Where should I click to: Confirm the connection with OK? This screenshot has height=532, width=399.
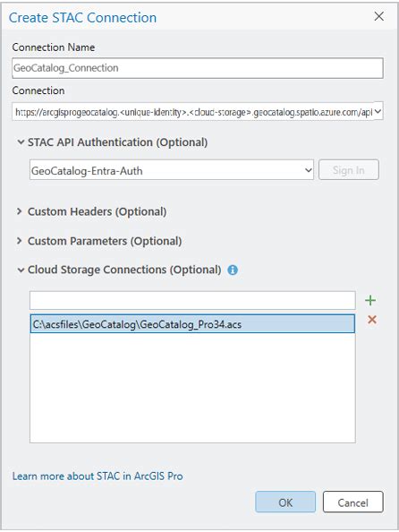pyautogui.click(x=285, y=502)
